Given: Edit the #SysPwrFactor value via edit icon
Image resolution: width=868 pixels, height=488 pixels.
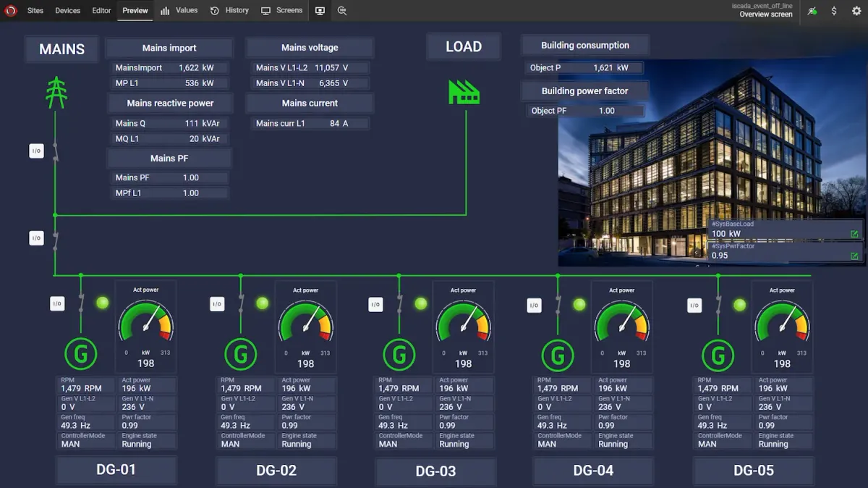Looking at the screenshot, I should (x=854, y=256).
